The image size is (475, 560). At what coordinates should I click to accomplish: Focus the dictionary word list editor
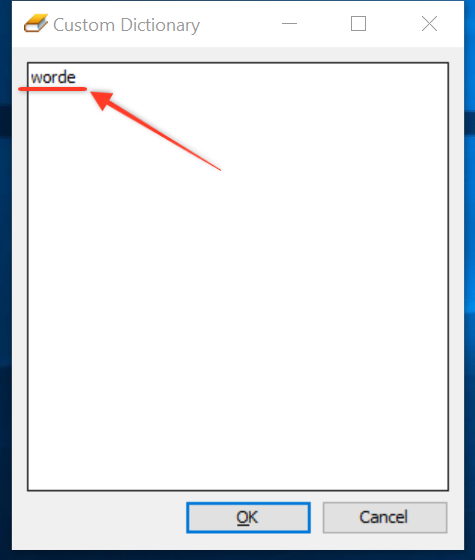coord(238,276)
